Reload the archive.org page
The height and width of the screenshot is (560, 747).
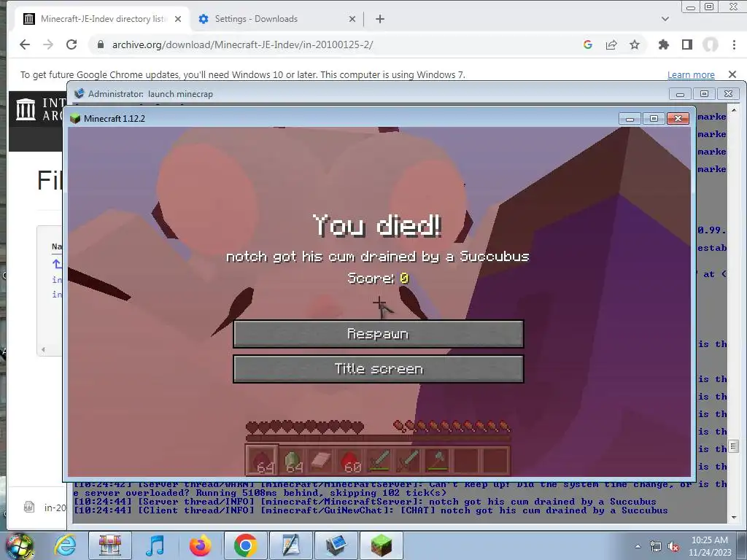pos(71,44)
